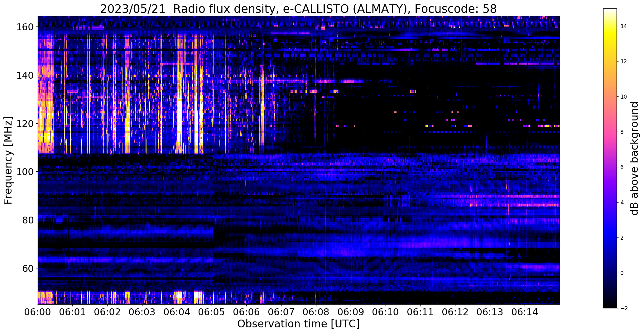Click the 'dB above background' colorbar label
Image resolution: width=644 pixels, height=333 pixels.
click(634, 158)
